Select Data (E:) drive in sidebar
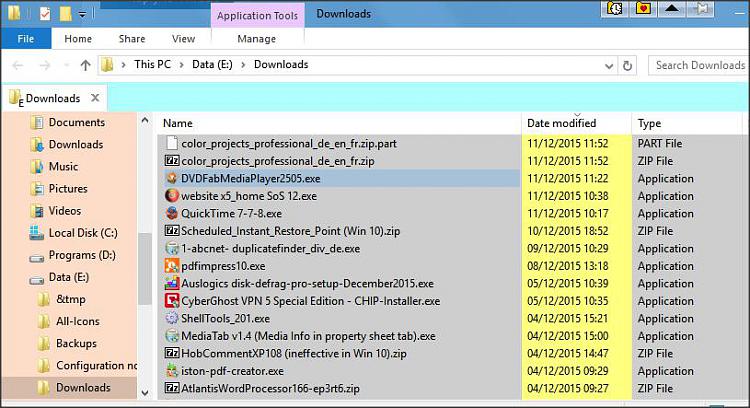750x408 pixels. pos(58,277)
